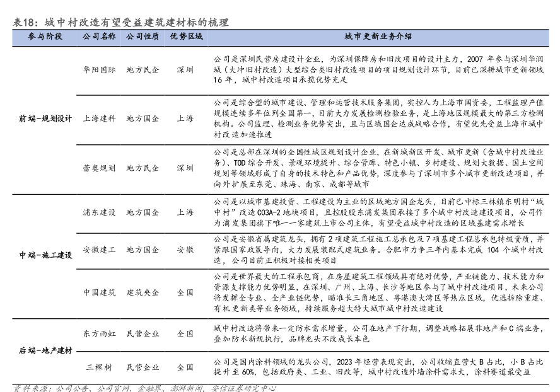Select the 公司名称 column header
Screen dimensions: 560x392
tap(99, 37)
